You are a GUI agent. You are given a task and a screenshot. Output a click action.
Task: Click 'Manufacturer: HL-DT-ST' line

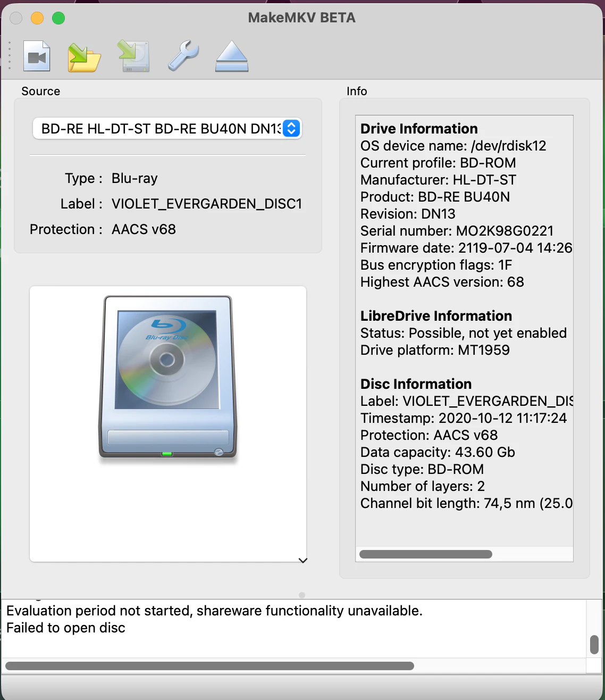[438, 180]
